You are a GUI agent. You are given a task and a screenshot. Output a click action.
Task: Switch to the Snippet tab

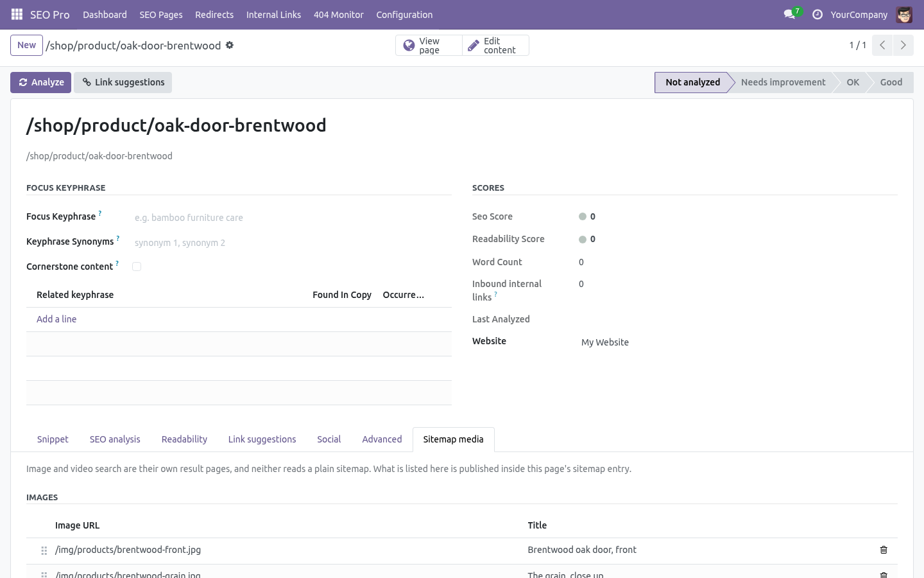point(53,439)
